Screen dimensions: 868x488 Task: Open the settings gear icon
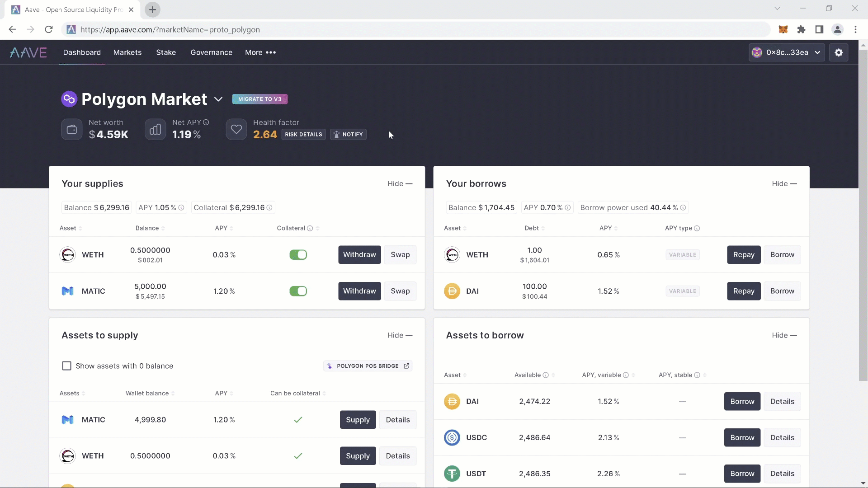[x=839, y=52]
